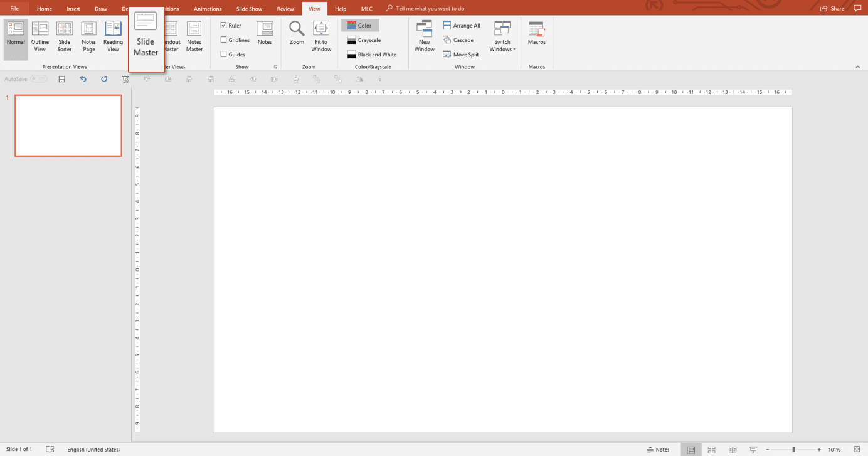This screenshot has height=456, width=868.
Task: Select Reading View in Presentation Views
Action: point(113,36)
